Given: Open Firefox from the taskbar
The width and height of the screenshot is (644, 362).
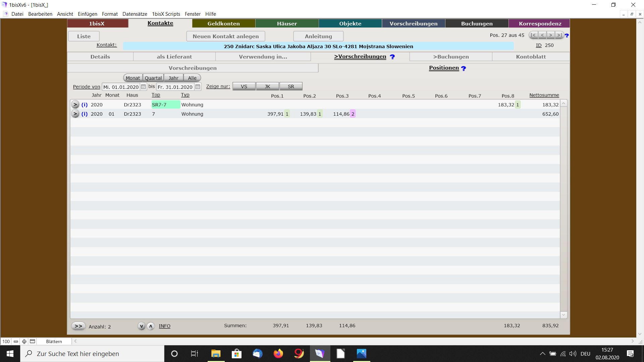Looking at the screenshot, I should tap(278, 354).
